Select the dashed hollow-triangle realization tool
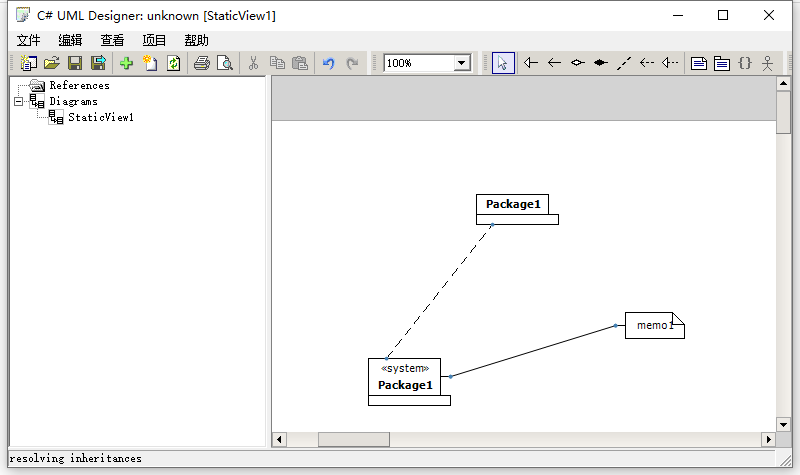 [x=670, y=63]
